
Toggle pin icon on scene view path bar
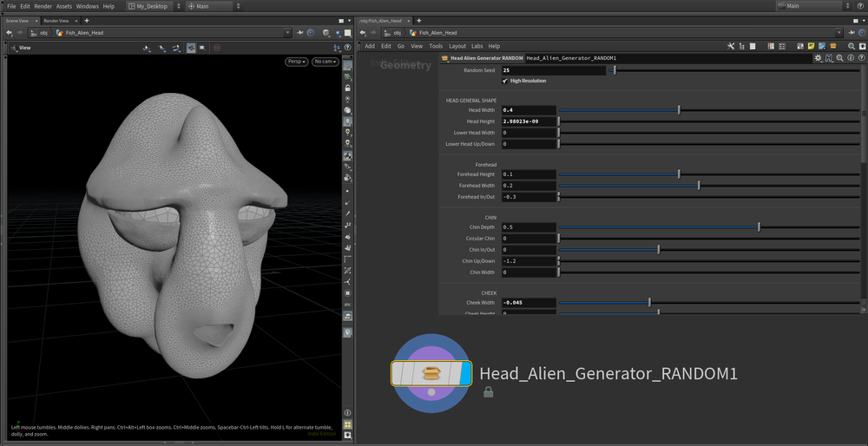[x=299, y=33]
